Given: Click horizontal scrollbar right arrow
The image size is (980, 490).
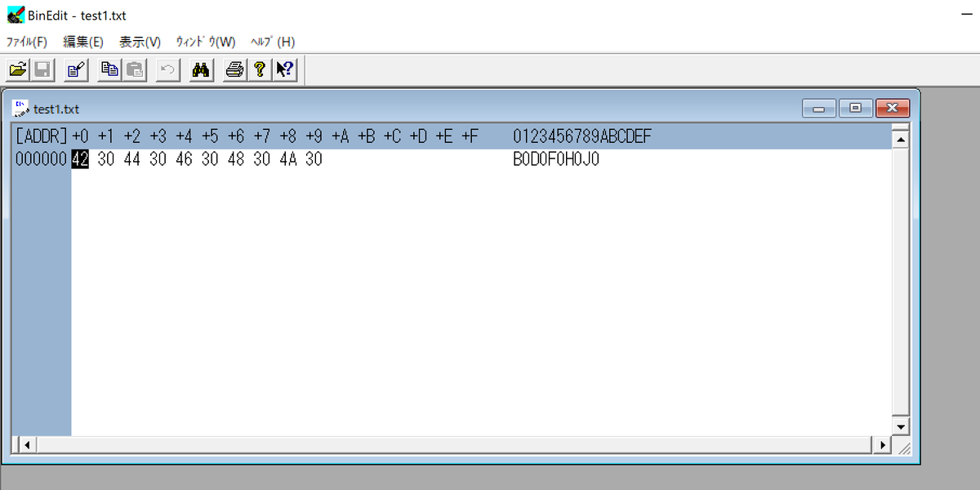Looking at the screenshot, I should tap(881, 445).
